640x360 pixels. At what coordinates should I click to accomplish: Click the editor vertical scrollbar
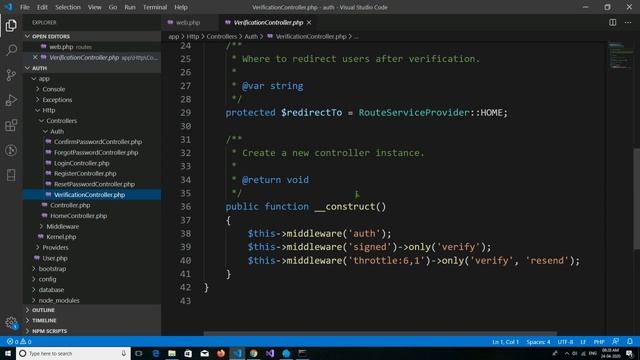click(636, 198)
